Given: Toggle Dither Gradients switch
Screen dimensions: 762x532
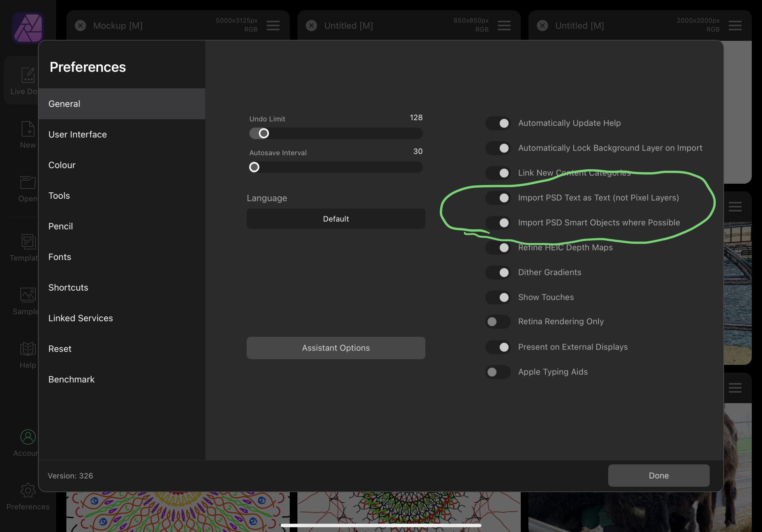Looking at the screenshot, I should (498, 273).
